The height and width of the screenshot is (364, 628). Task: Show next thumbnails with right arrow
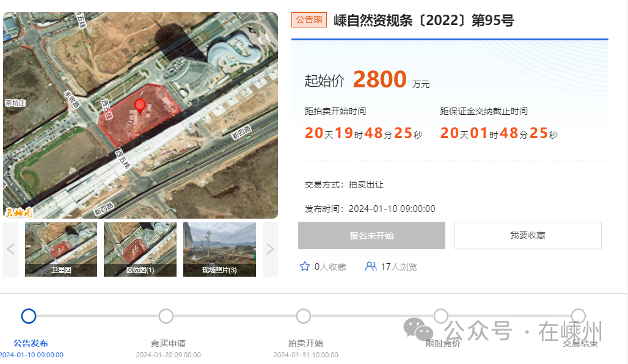coord(271,249)
